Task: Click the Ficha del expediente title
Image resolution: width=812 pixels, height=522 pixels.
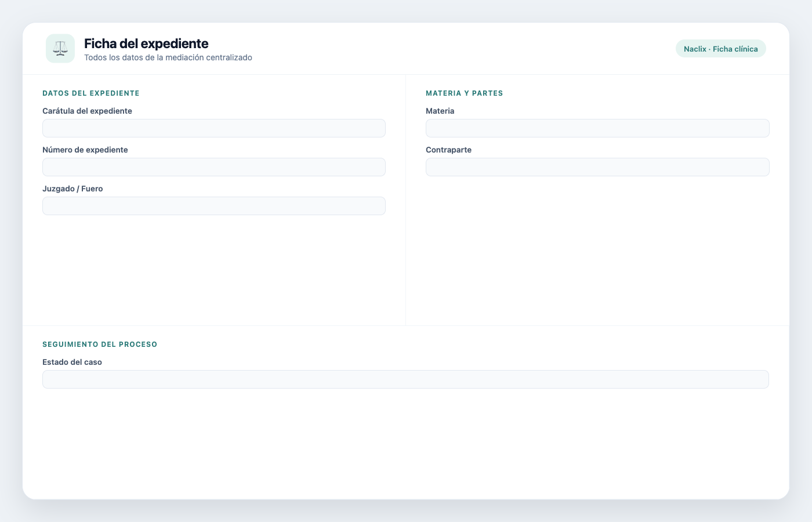Action: (146, 43)
